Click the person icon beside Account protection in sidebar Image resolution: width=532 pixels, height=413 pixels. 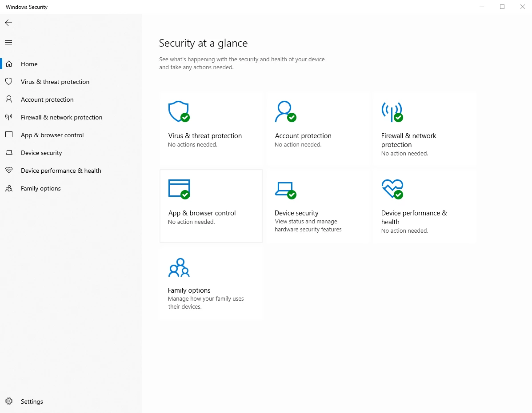coord(9,99)
